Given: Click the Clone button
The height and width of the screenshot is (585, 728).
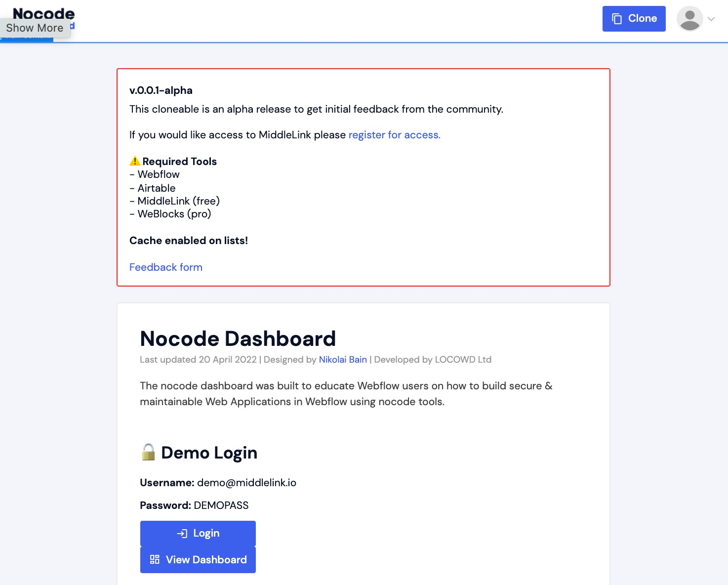Looking at the screenshot, I should [634, 19].
